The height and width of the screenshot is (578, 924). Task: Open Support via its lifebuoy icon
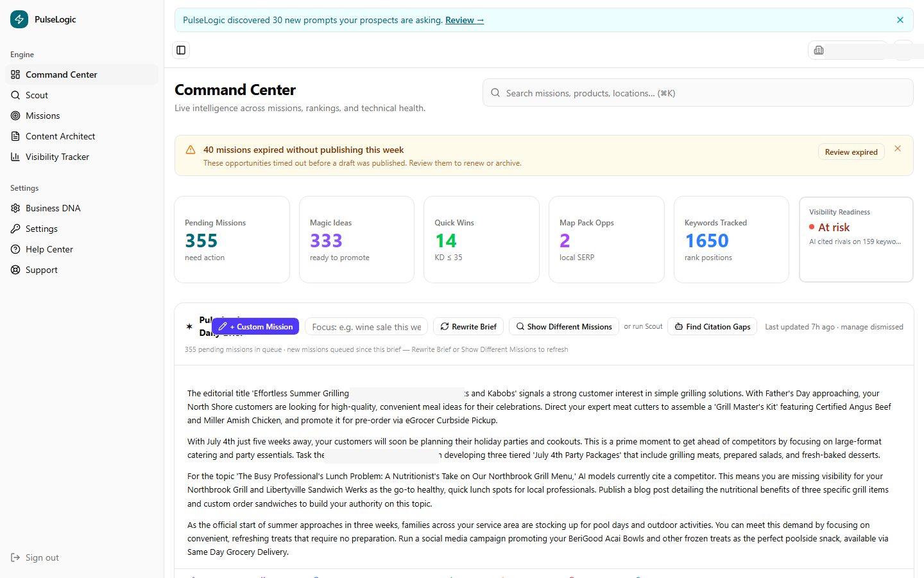(15, 270)
